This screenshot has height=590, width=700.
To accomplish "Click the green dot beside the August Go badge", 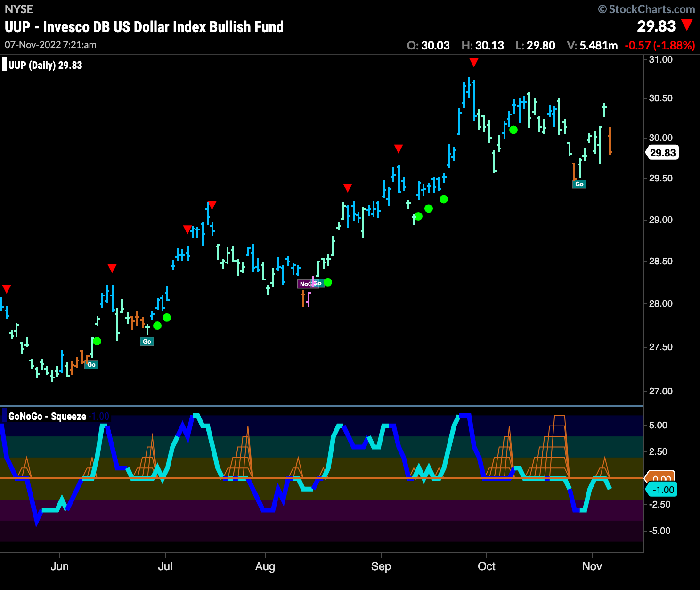I will coord(328,282).
